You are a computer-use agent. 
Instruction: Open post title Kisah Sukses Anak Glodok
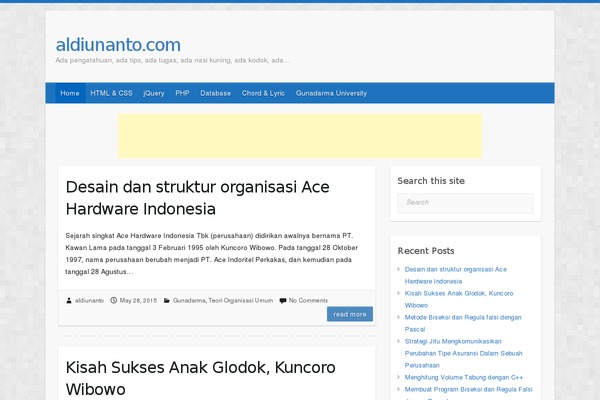click(x=201, y=378)
